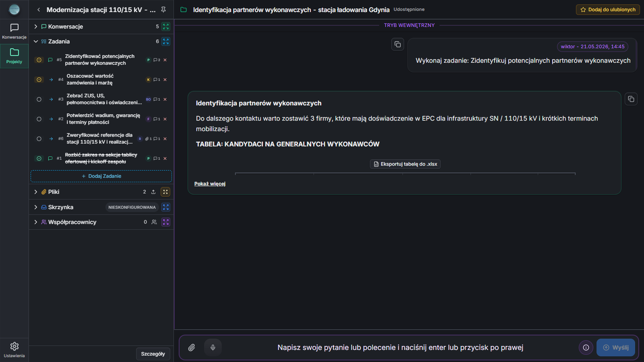This screenshot has height=362, width=644.
Task: Expand the Konwersacje section
Action: click(x=36, y=27)
